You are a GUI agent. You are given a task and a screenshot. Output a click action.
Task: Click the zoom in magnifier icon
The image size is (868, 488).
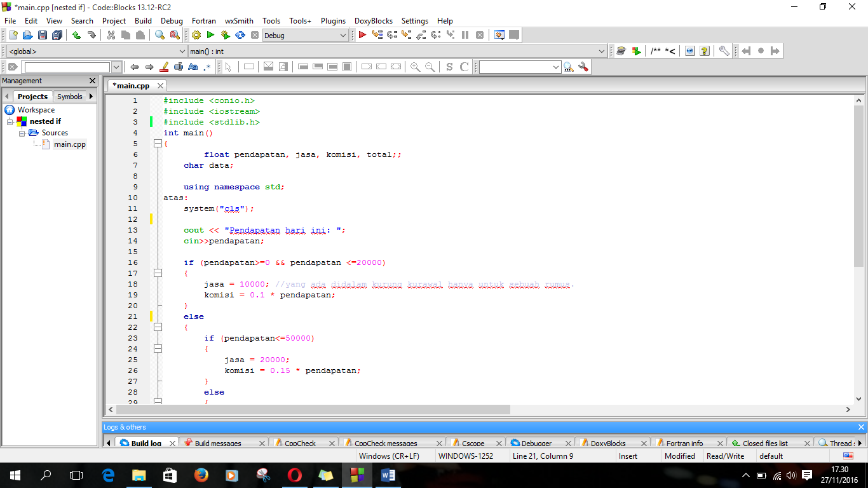click(x=416, y=67)
